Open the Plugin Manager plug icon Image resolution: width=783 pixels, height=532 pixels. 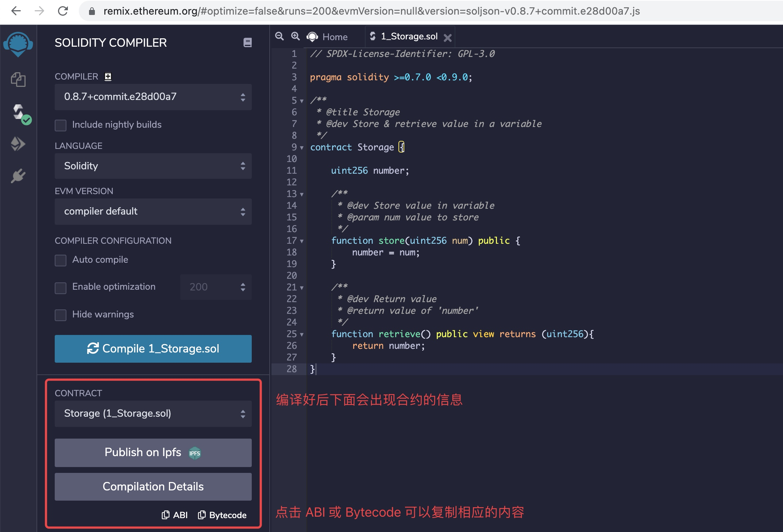coord(18,176)
